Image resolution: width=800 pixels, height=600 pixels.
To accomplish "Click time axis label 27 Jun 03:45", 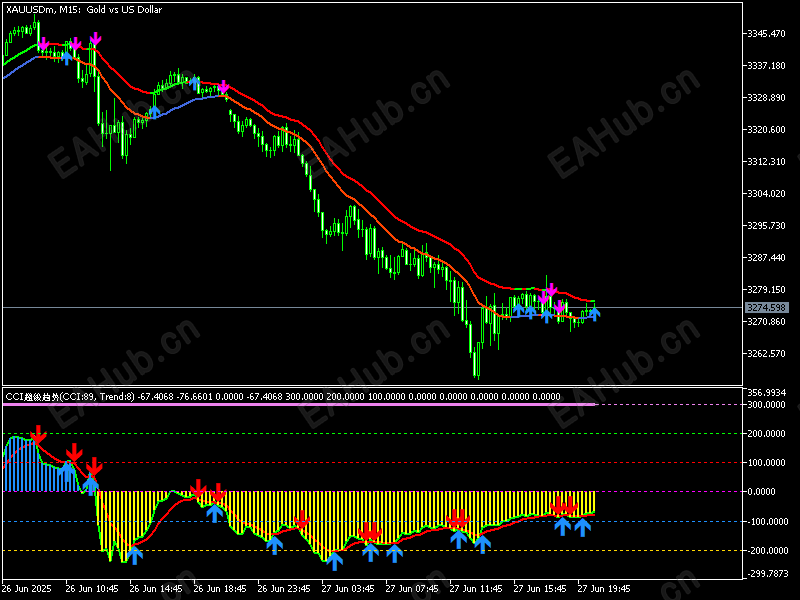I will (x=348, y=588).
